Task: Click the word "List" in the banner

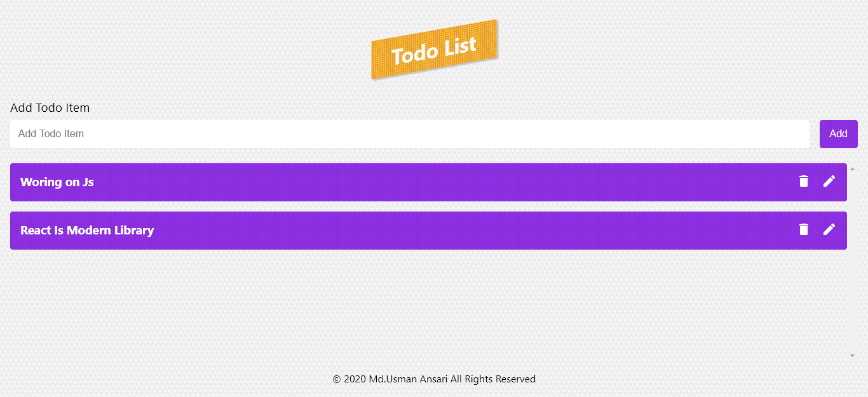Action: click(x=461, y=46)
